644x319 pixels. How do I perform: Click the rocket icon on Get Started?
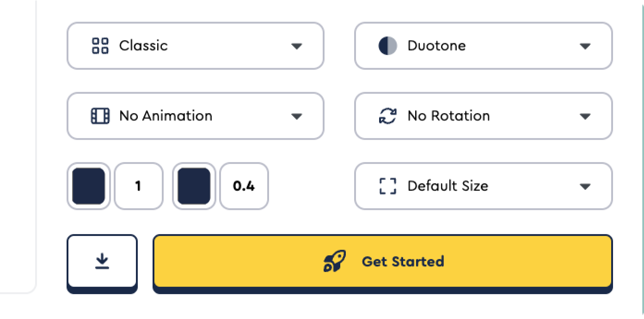click(334, 262)
